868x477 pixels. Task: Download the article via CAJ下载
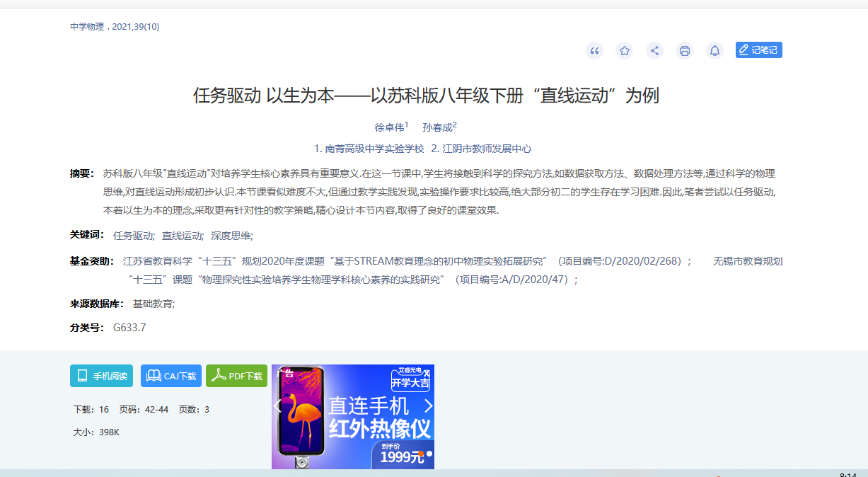click(x=171, y=376)
